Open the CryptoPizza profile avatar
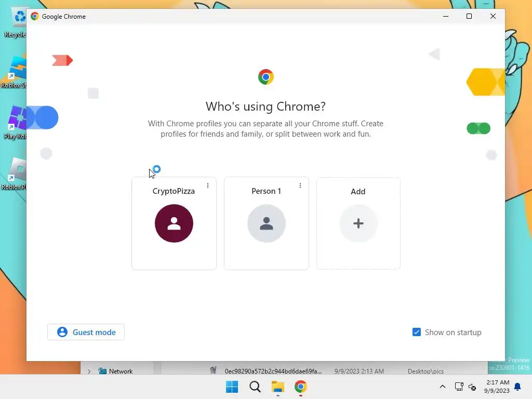 coord(174,223)
